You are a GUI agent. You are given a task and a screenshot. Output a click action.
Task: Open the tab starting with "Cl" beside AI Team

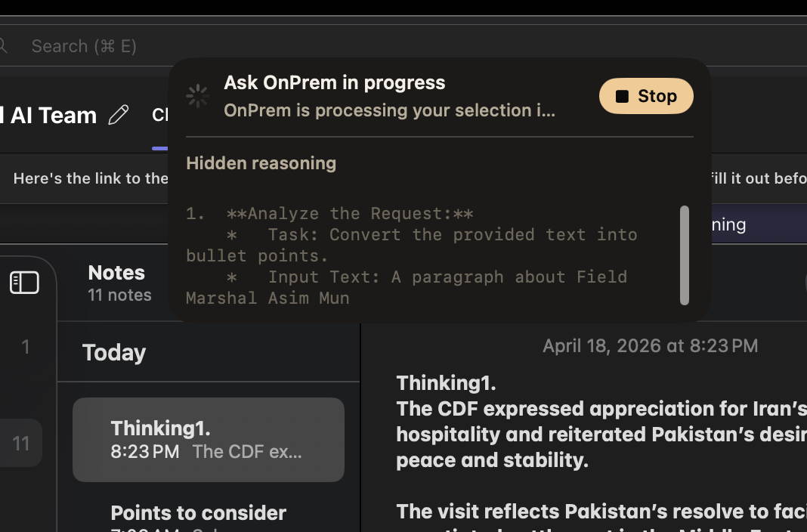[159, 115]
